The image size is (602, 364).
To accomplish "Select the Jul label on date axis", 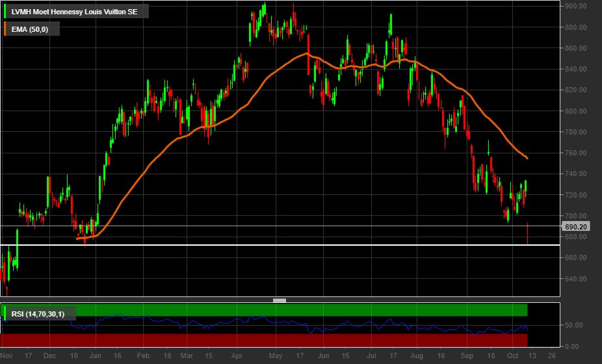I will coord(371,356).
